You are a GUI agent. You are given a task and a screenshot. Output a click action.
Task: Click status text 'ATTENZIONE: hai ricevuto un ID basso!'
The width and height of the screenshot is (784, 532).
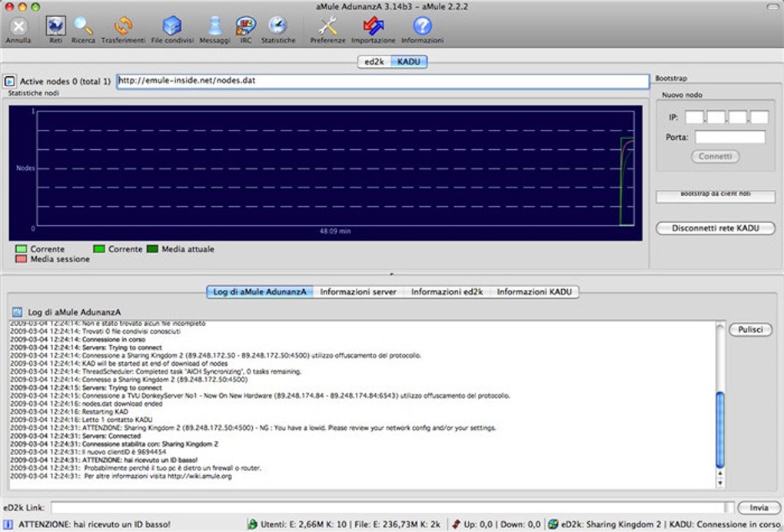point(95,524)
